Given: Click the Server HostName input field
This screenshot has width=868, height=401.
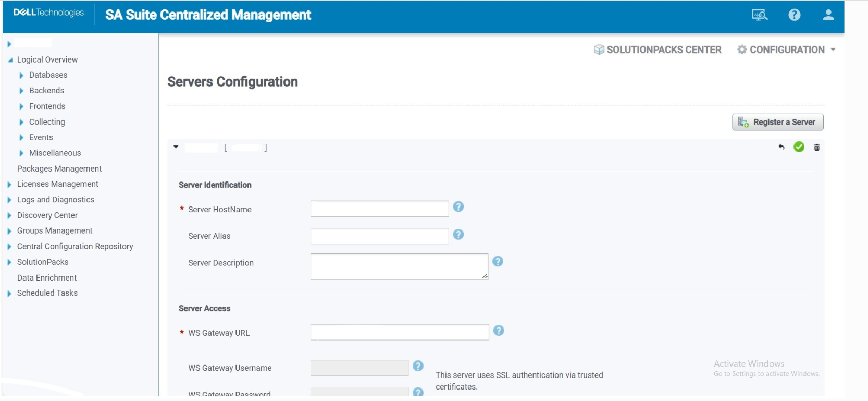Looking at the screenshot, I should [x=379, y=209].
